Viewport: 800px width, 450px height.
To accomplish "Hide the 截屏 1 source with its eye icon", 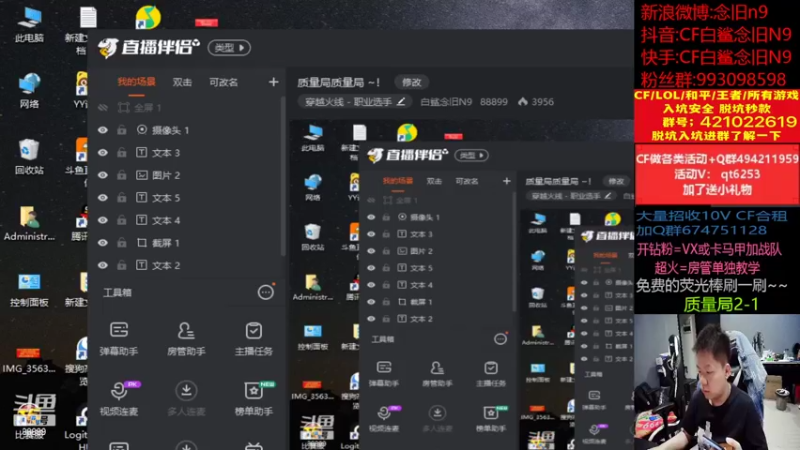I will click(103, 243).
